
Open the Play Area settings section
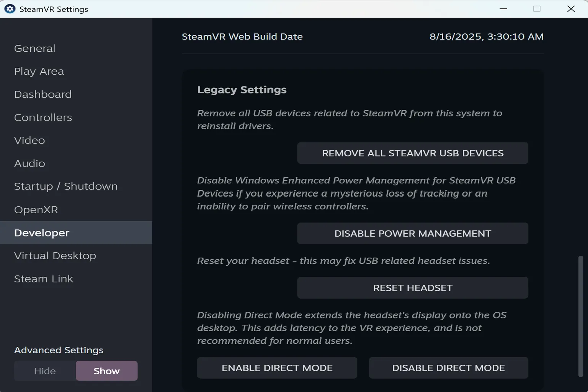point(39,71)
